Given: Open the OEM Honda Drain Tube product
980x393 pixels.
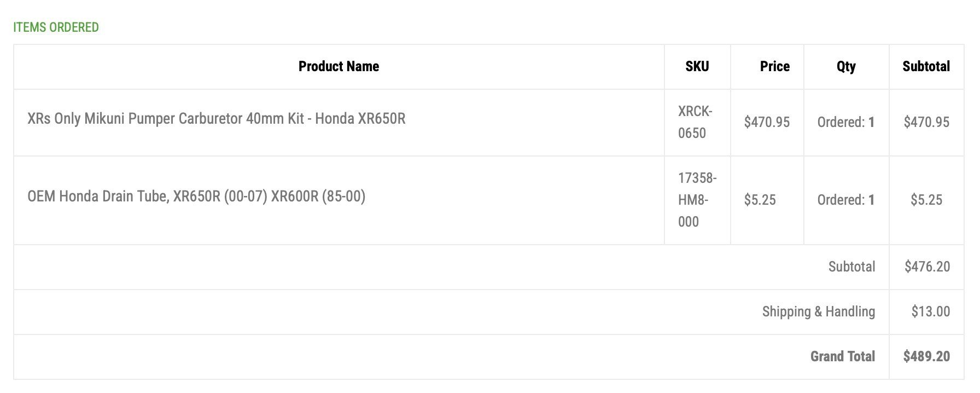Looking at the screenshot, I should pyautogui.click(x=196, y=196).
